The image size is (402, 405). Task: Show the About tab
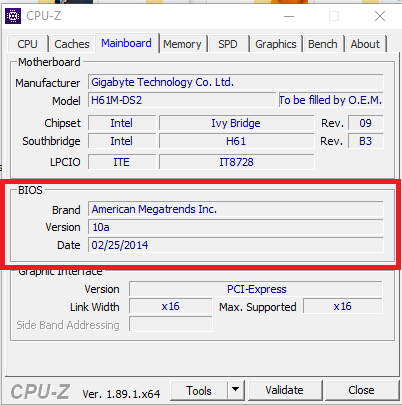365,44
